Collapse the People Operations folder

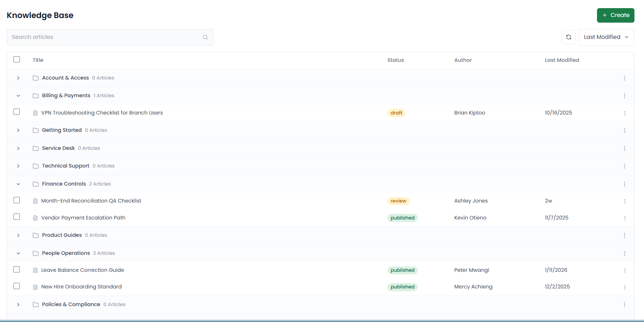(18, 253)
